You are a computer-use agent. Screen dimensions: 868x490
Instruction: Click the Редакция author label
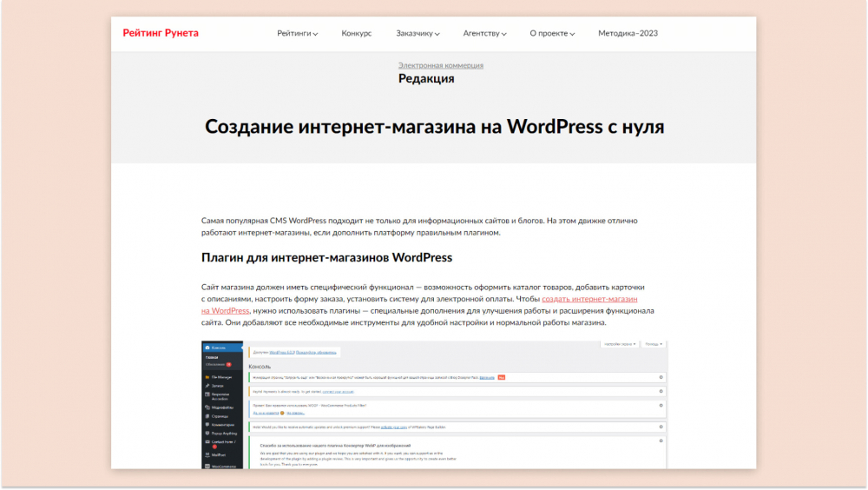click(x=426, y=79)
